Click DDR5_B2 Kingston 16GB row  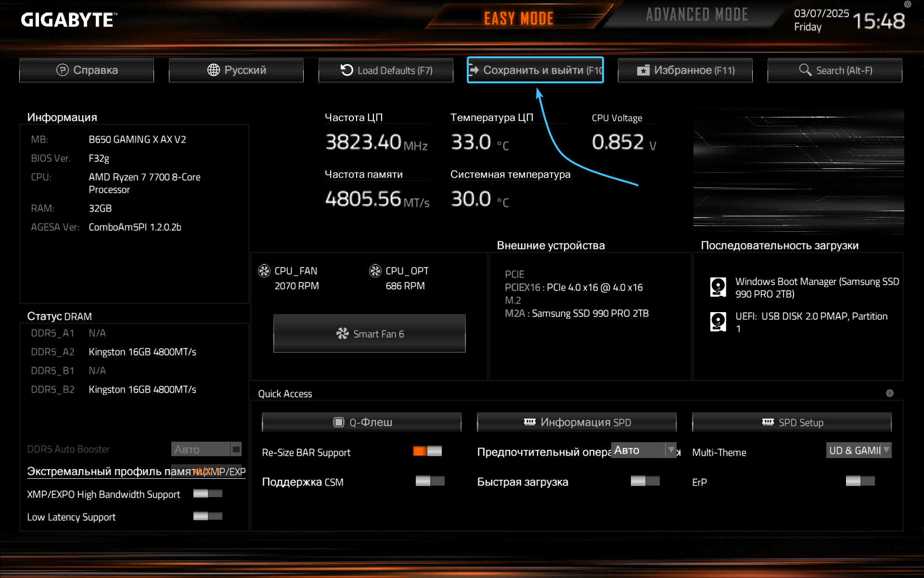coord(114,390)
